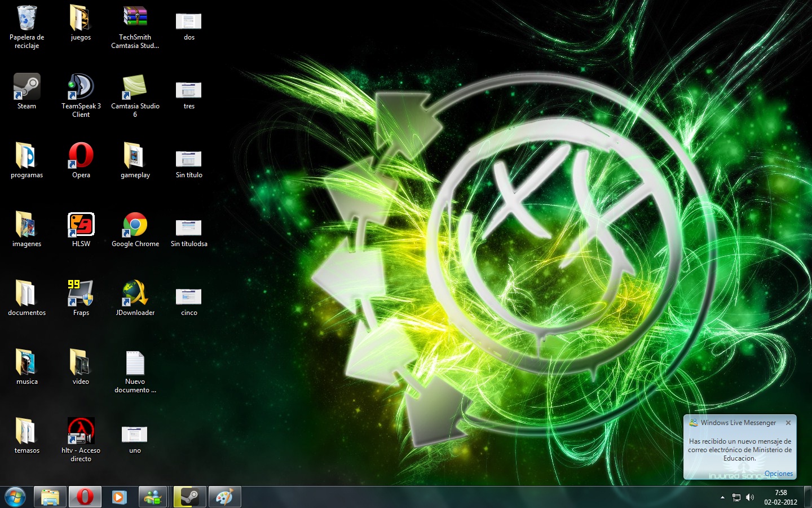Open Windows Explorer from the taskbar
Screen dimensions: 812x508
click(50, 497)
